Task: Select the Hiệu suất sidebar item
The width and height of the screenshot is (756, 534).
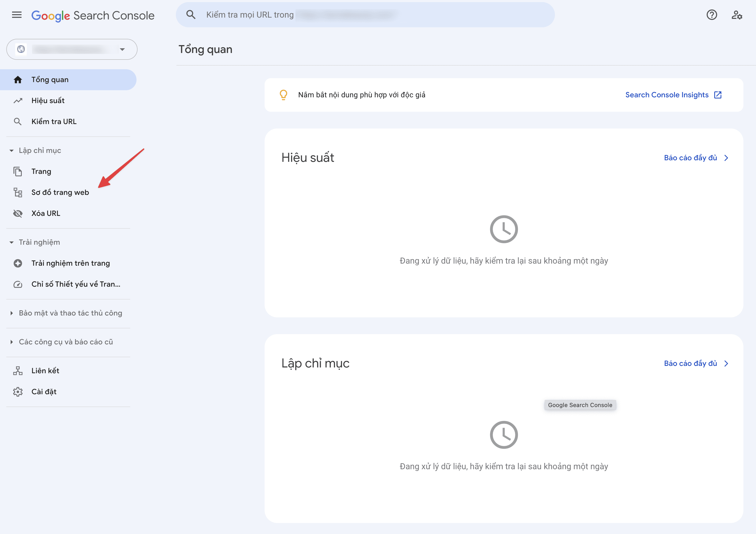Action: click(x=48, y=101)
